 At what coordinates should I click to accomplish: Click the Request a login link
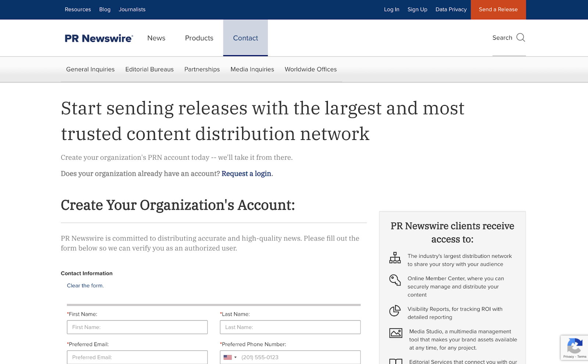tap(246, 173)
